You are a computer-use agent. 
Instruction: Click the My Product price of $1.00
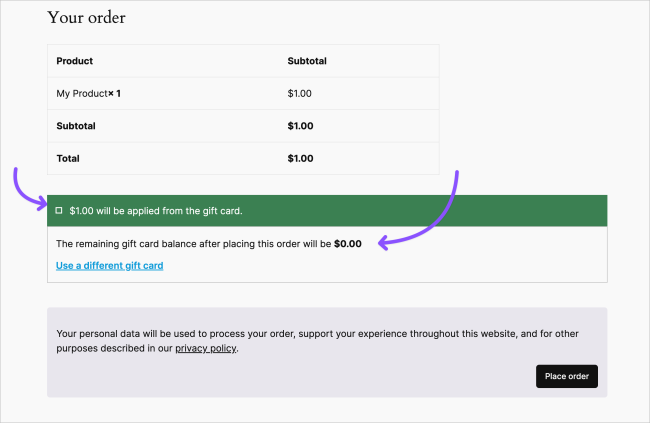[x=300, y=94]
